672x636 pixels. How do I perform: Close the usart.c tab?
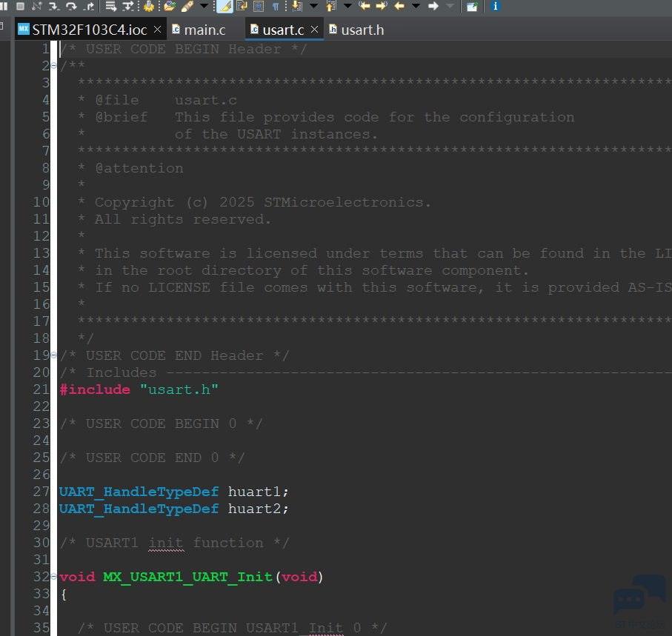(x=314, y=30)
